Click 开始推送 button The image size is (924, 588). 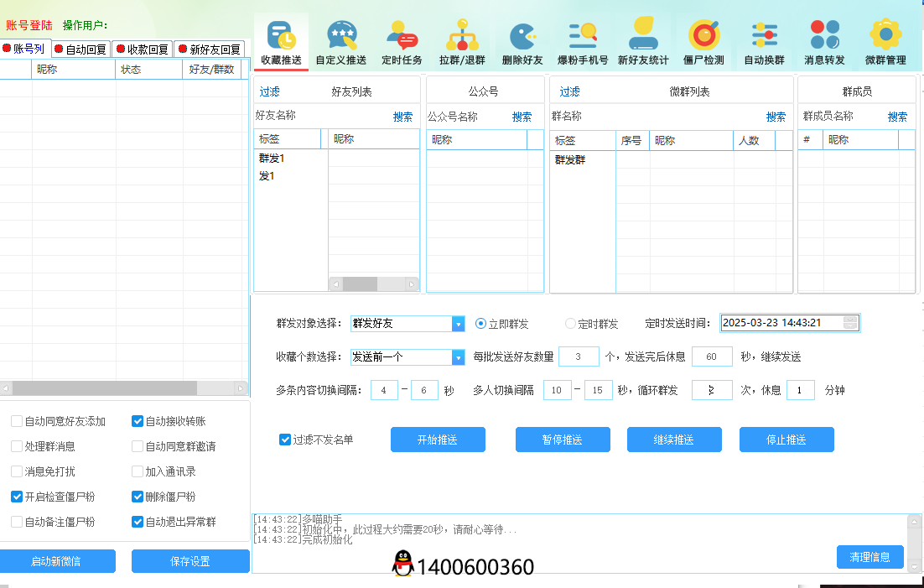click(x=438, y=440)
